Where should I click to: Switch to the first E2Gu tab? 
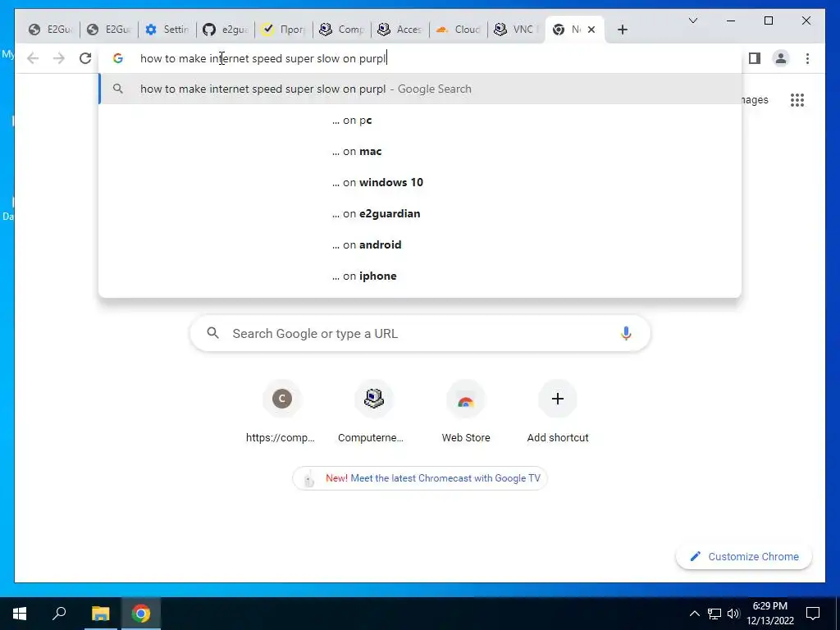click(50, 30)
